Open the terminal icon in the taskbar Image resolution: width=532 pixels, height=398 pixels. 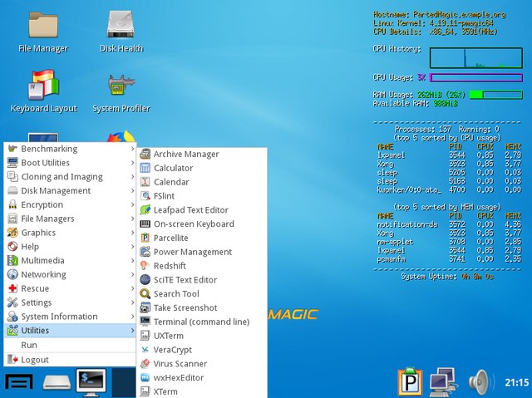(91, 381)
